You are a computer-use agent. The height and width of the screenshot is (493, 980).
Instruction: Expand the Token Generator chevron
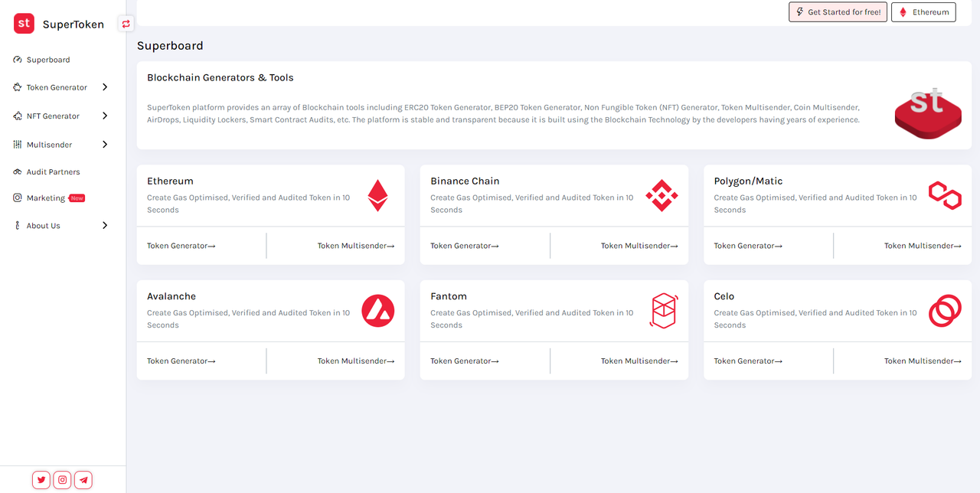[105, 87]
